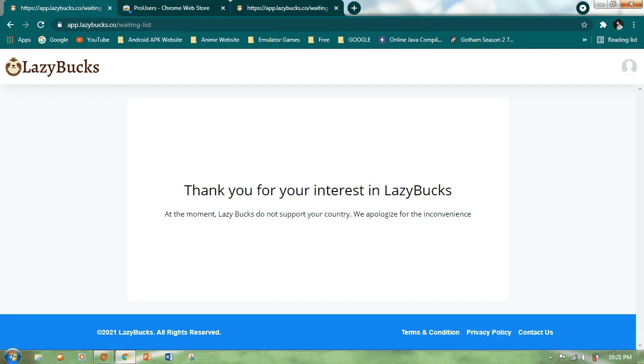The height and width of the screenshot is (364, 644).
Task: Open PowerPoint from the taskbar
Action: tap(147, 357)
